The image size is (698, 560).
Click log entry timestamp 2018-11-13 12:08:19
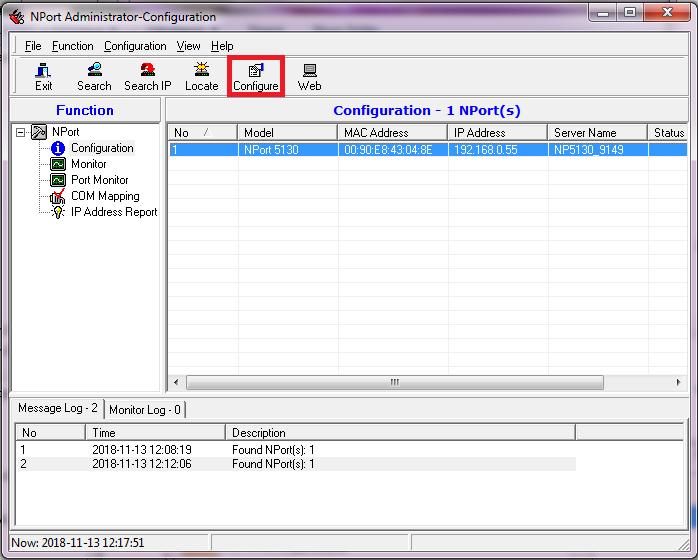pyautogui.click(x=142, y=450)
